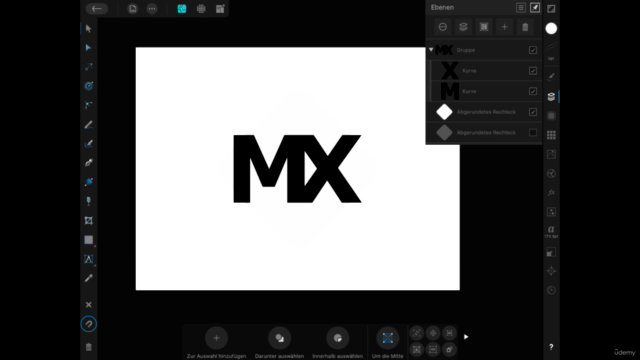Screen dimensions: 640x360
Task: Add a new layer with plus
Action: coord(504,27)
